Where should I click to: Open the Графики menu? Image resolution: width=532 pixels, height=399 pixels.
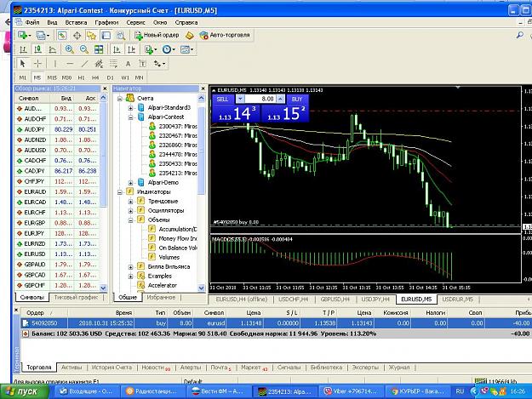pyautogui.click(x=106, y=22)
